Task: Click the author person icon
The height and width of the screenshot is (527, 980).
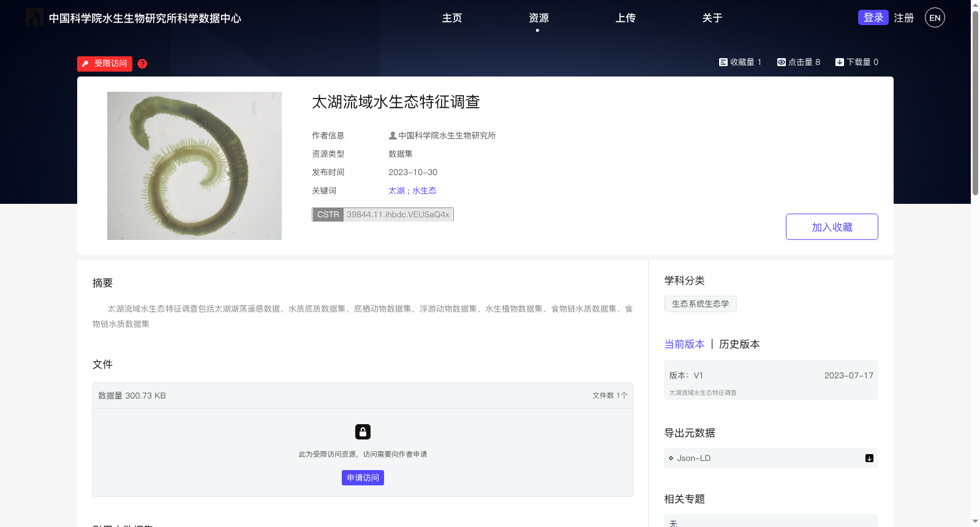Action: [393, 136]
